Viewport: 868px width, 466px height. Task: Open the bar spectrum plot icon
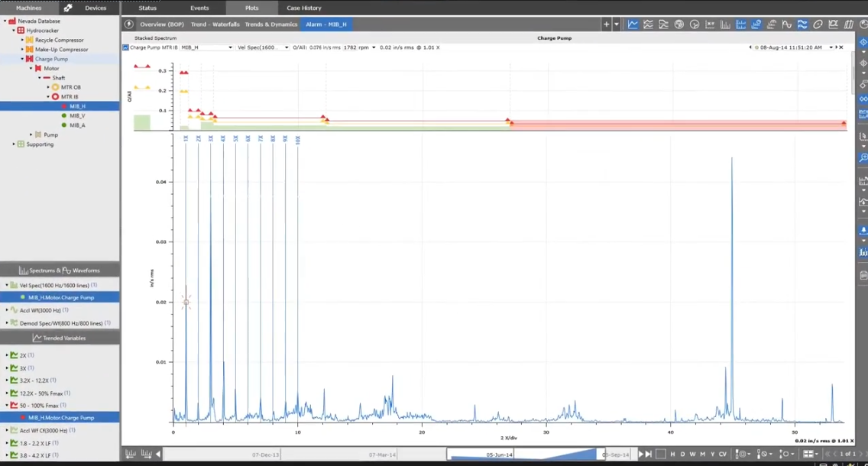(x=725, y=24)
